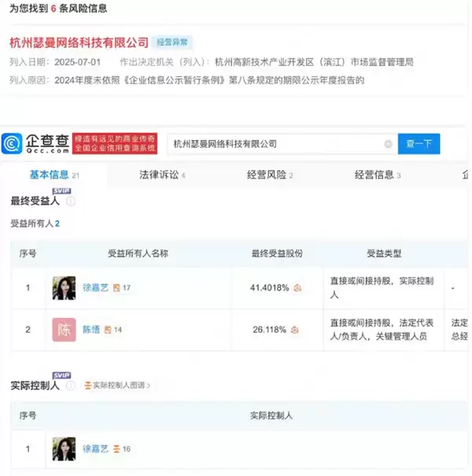This screenshot has width=472, height=476.
Task: Click the info icon beside 实际控制人
Action: coord(71,386)
